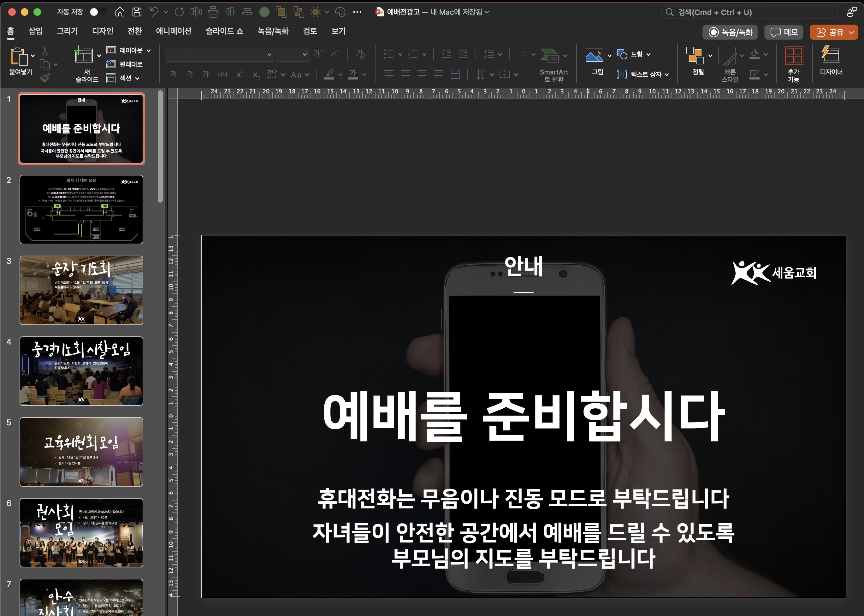Open the font name combo box
Image resolution: width=864 pixels, height=616 pixels.
click(x=220, y=54)
